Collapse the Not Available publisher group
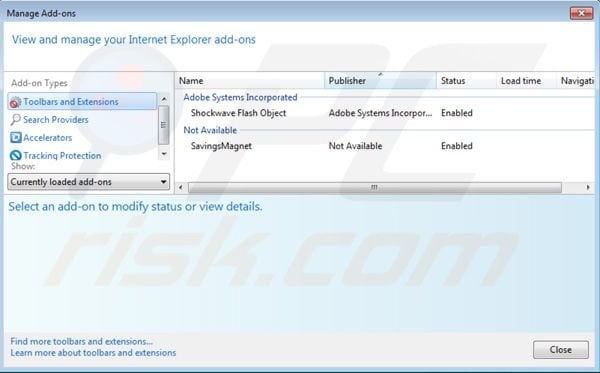Viewport: 600px width, 373px height. coord(210,130)
